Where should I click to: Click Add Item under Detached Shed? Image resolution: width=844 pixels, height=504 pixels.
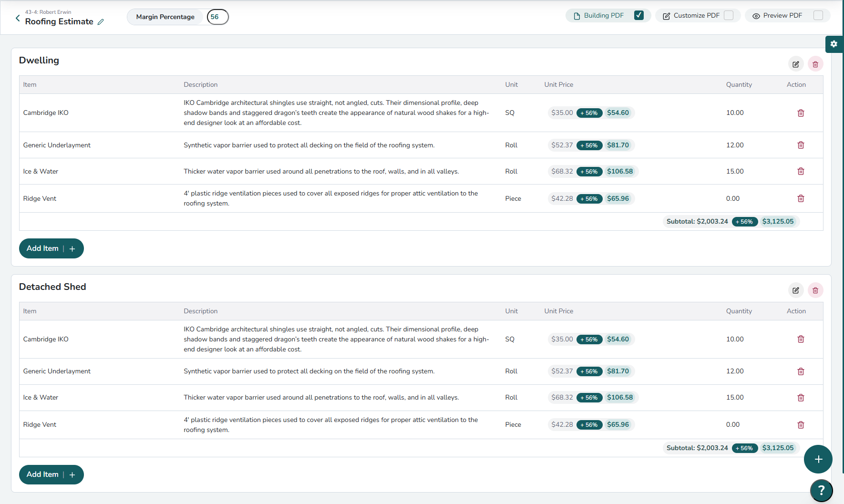pos(51,474)
